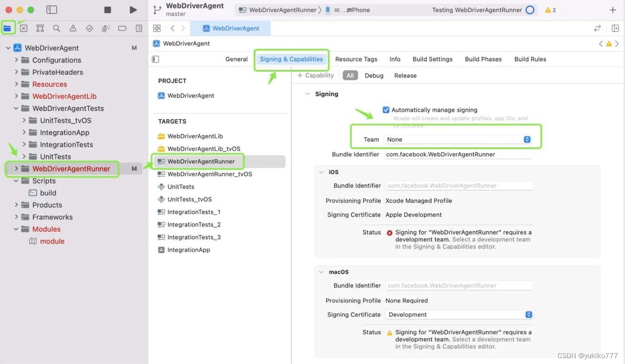Add a Capability
This screenshot has width=625, height=364.
[315, 75]
